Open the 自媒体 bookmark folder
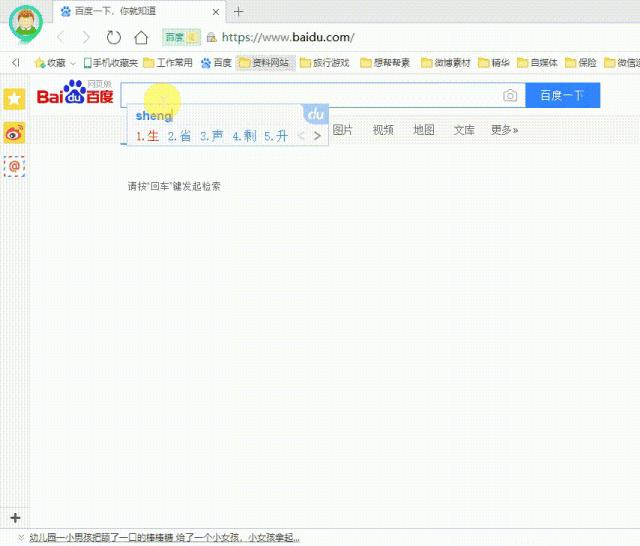640x546 pixels. [537, 62]
